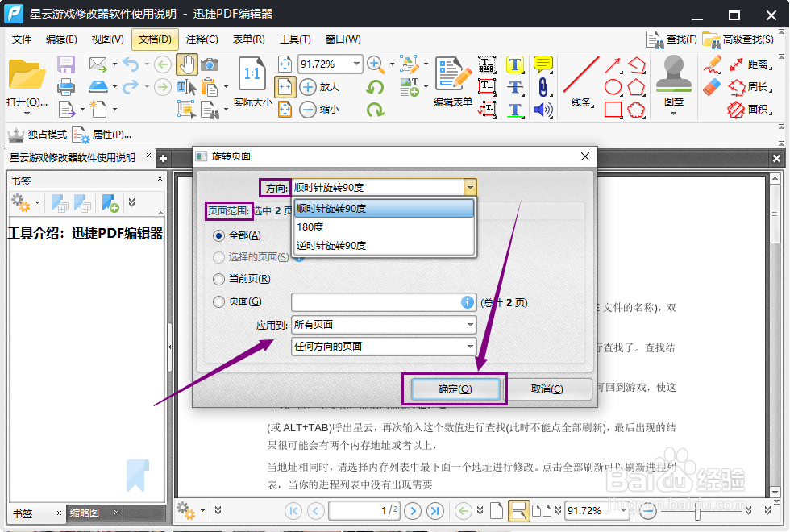Click the Snapshot camera tool
This screenshot has width=790, height=532.
(x=210, y=64)
